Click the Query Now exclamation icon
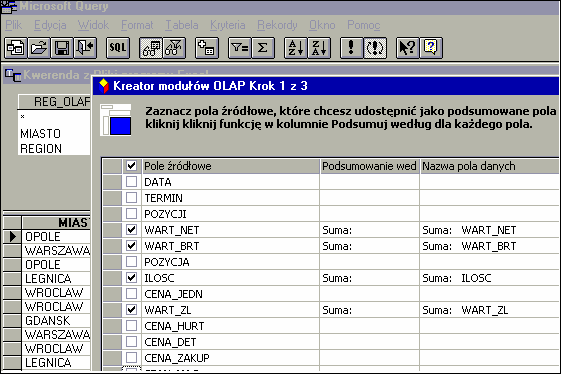The height and width of the screenshot is (374, 561). point(351,48)
